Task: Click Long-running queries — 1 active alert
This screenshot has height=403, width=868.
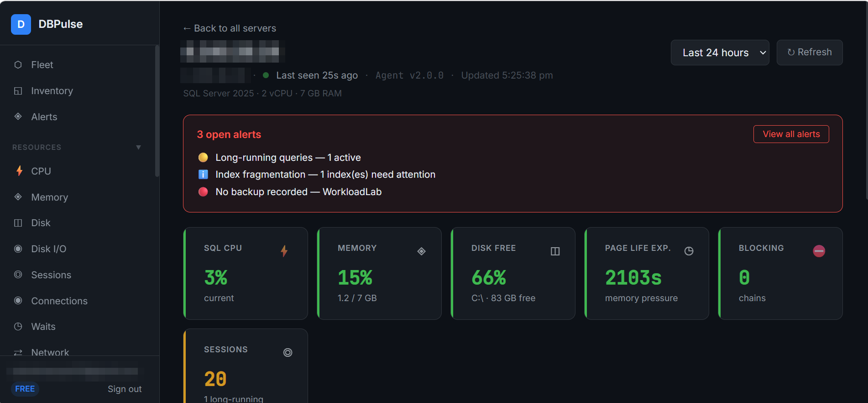Action: pos(288,158)
